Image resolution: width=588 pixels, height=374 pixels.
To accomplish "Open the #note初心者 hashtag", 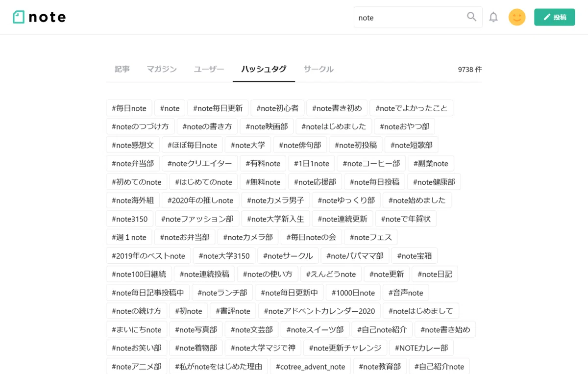I will click(x=277, y=108).
